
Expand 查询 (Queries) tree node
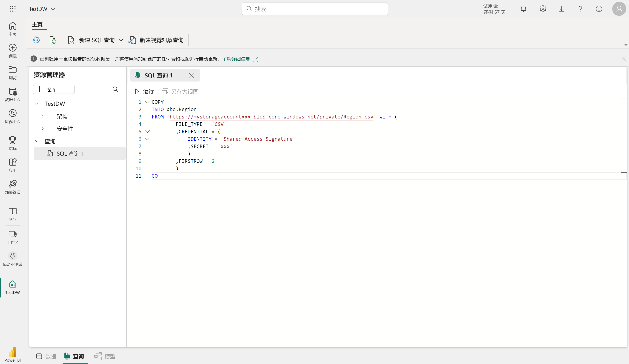tap(37, 141)
